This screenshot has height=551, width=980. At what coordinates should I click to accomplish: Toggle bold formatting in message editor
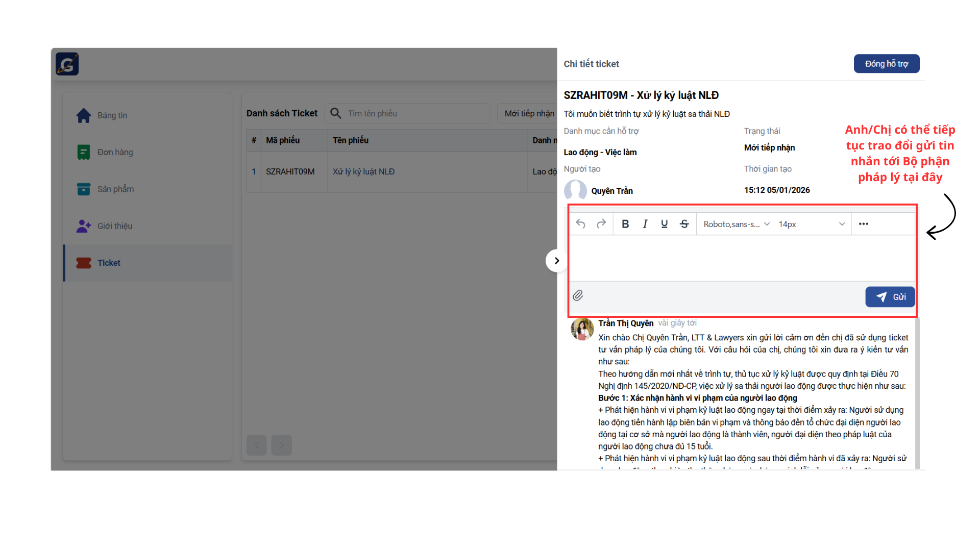(x=625, y=224)
